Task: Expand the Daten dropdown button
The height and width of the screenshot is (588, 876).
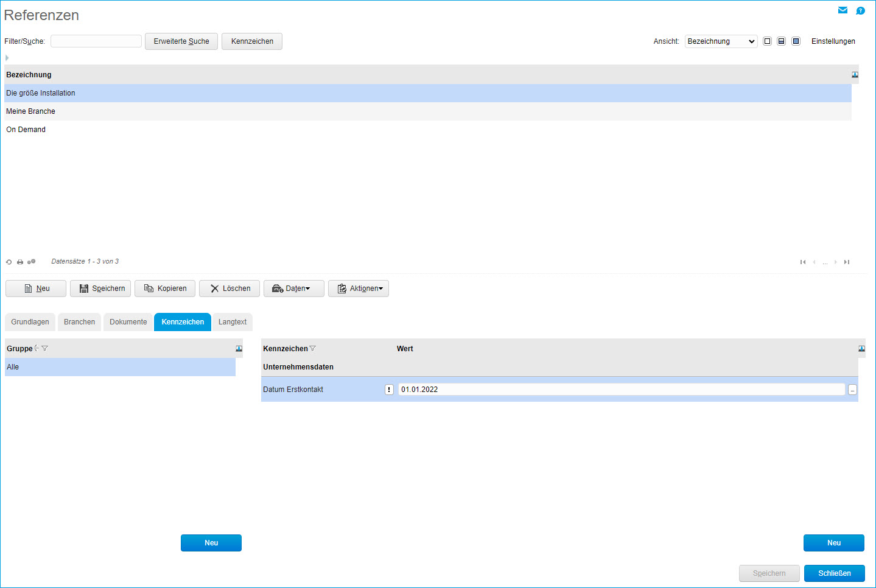Action: pyautogui.click(x=294, y=289)
